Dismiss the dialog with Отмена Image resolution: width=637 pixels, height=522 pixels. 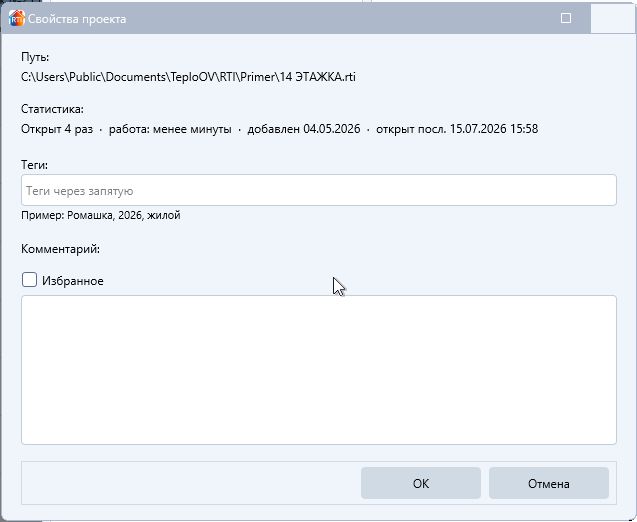[x=548, y=483]
